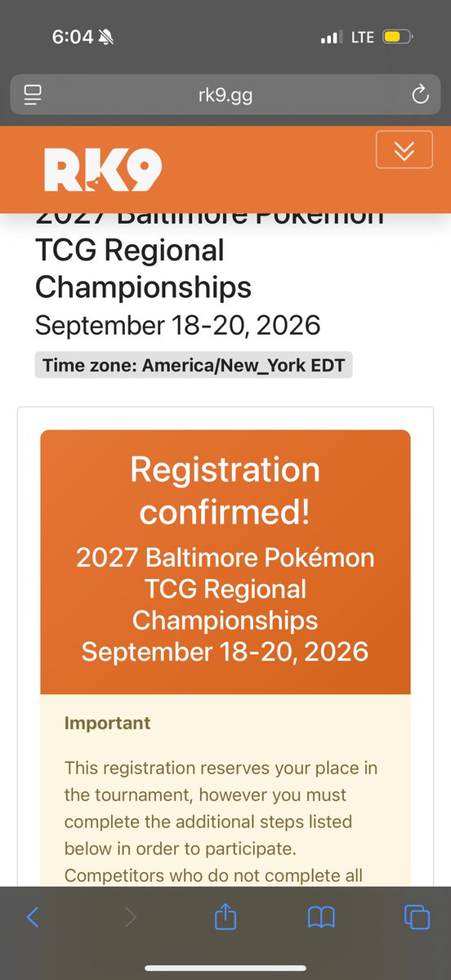Viewport: 451px width, 980px height.
Task: Reload the rk9.gg page
Action: tap(420, 96)
